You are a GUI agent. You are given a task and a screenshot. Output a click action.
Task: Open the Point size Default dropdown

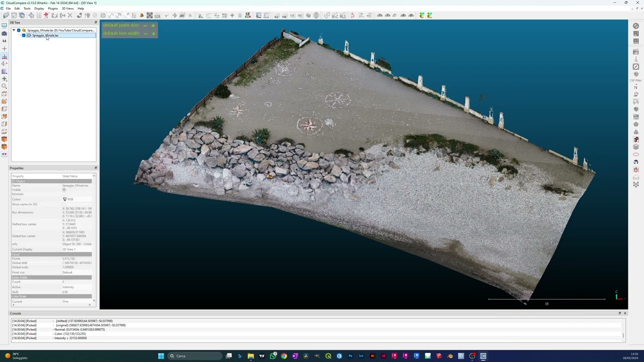point(77,273)
